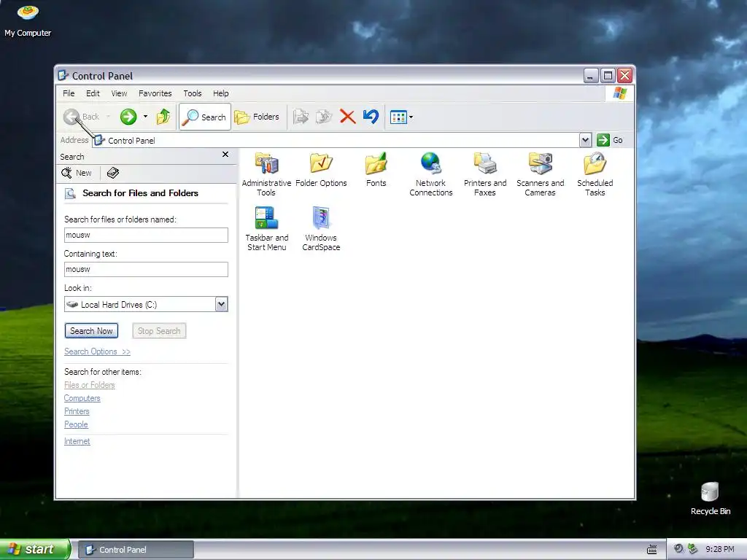The width and height of the screenshot is (747, 560).
Task: Open the View menu
Action: click(x=119, y=93)
